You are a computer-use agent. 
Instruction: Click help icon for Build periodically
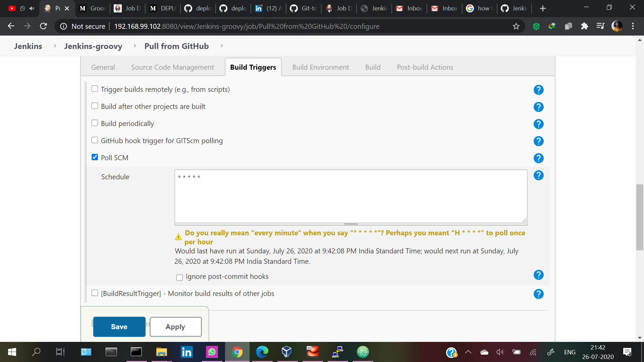point(538,124)
